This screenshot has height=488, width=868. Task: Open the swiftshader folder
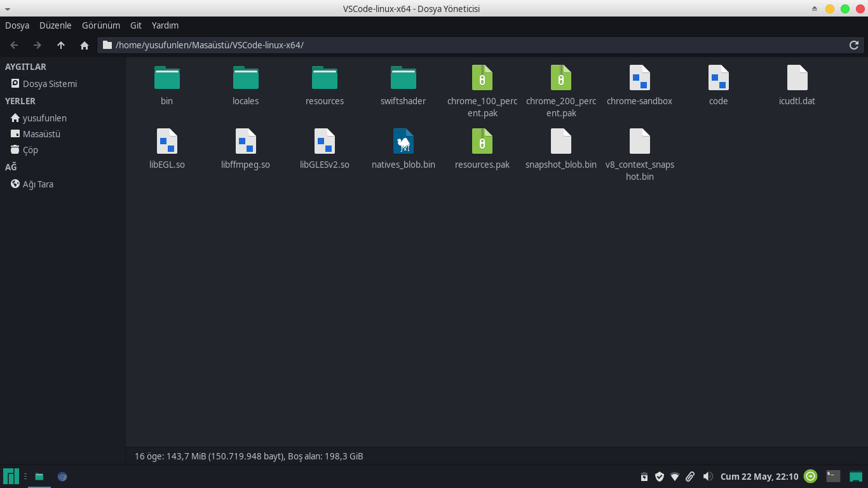coord(403,78)
